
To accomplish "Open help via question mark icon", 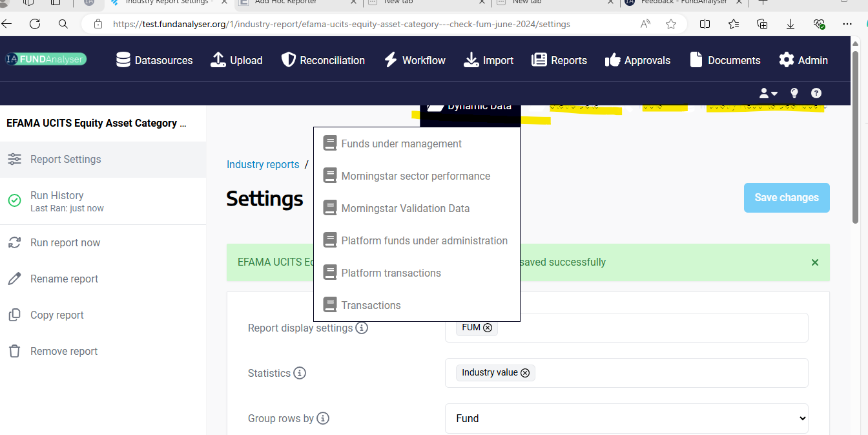I will pos(816,93).
